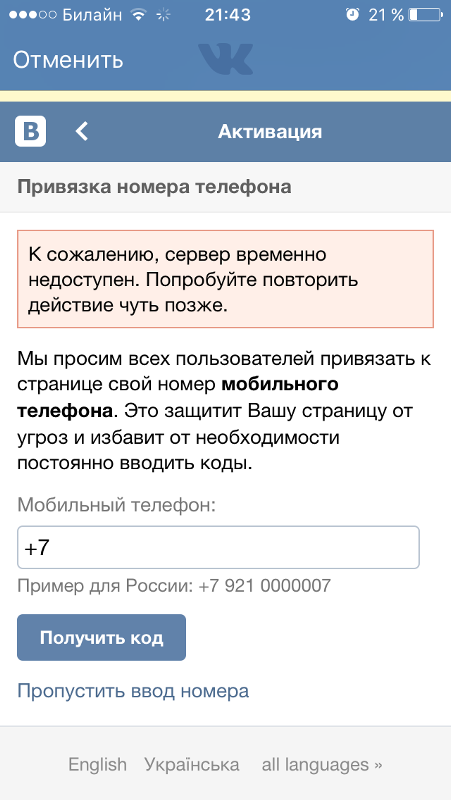The height and width of the screenshot is (800, 451).
Task: Tap the Wi-Fi status icon
Action: click(x=138, y=15)
